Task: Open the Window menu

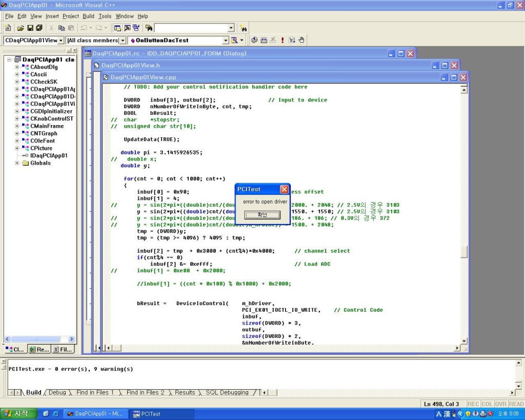Action: 125,16
